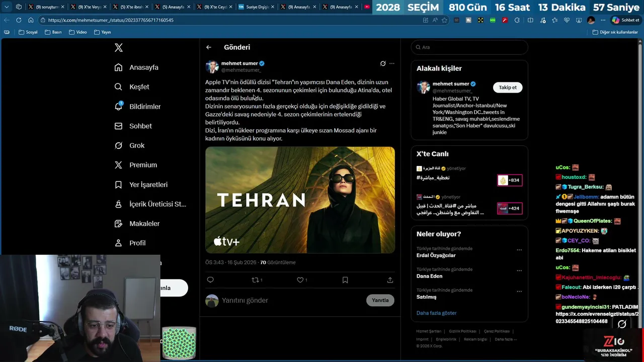Open the Edge workspaces icon
Viewport: 644px width, 362px height.
pyautogui.click(x=19, y=7)
